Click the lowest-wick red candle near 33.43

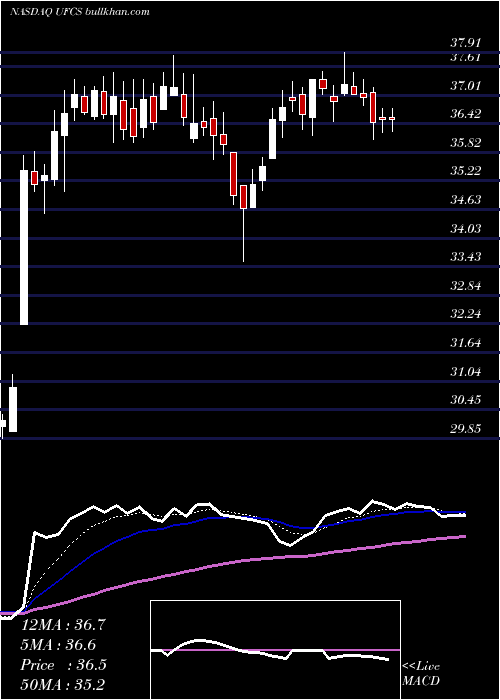click(243, 197)
